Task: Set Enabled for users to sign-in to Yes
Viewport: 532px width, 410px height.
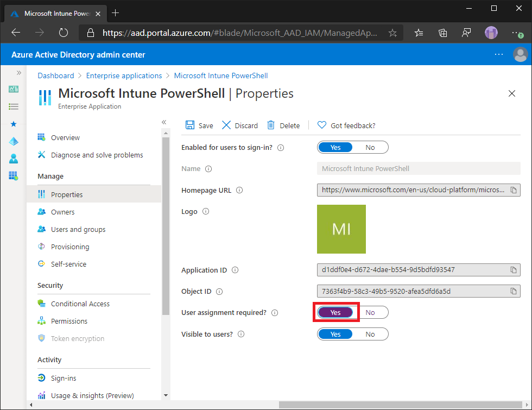Action: [335, 147]
